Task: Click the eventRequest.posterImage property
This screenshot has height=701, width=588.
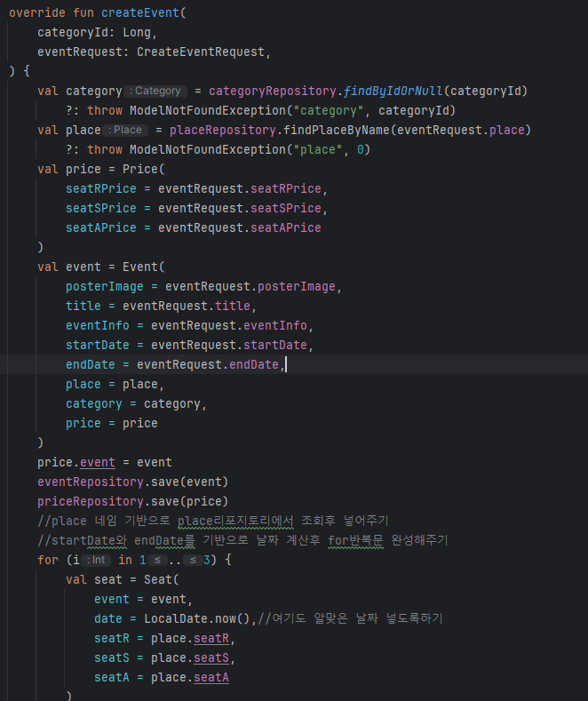Action: (x=297, y=287)
